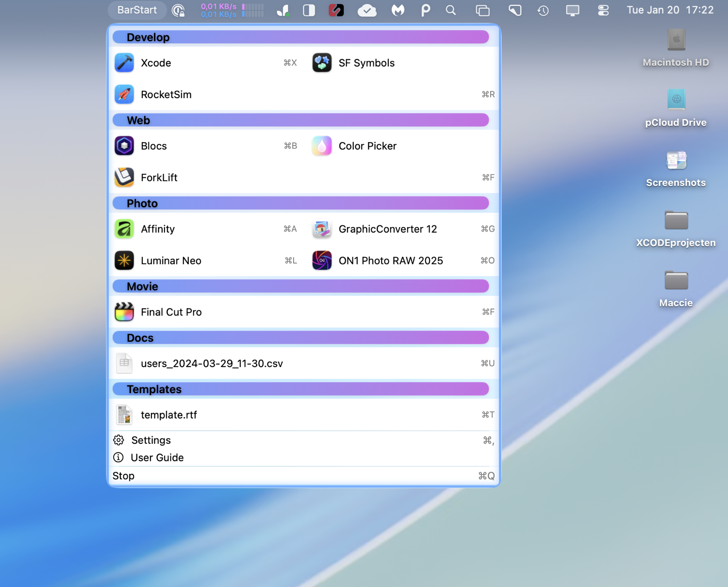
Task: Launch Luminar Neo
Action: 171,261
